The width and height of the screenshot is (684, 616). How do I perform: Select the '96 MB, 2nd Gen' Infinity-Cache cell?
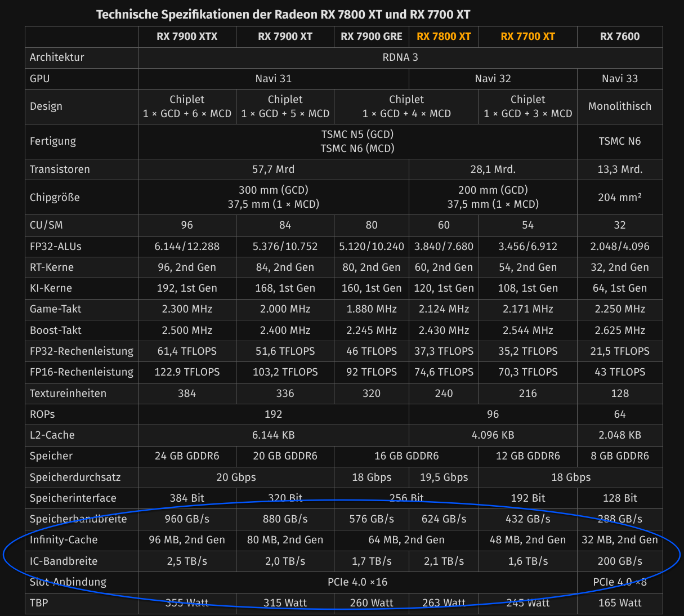pyautogui.click(x=187, y=540)
